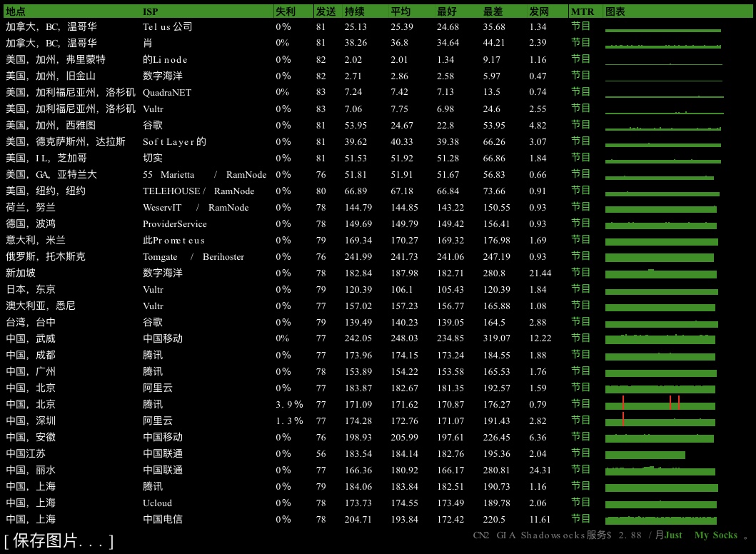The image size is (756, 554).
Task: Open MTR 节目 link for 悉尼 row
Action: tap(580, 305)
